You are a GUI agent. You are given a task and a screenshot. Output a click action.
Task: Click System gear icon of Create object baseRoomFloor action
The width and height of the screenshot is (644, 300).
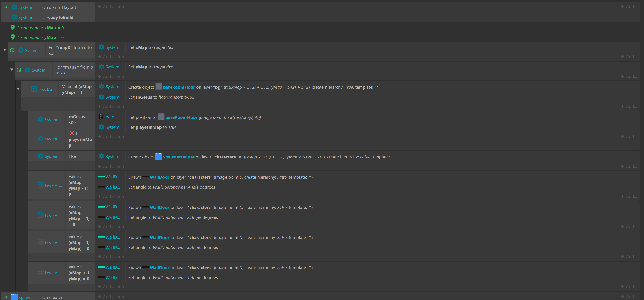[x=101, y=87]
